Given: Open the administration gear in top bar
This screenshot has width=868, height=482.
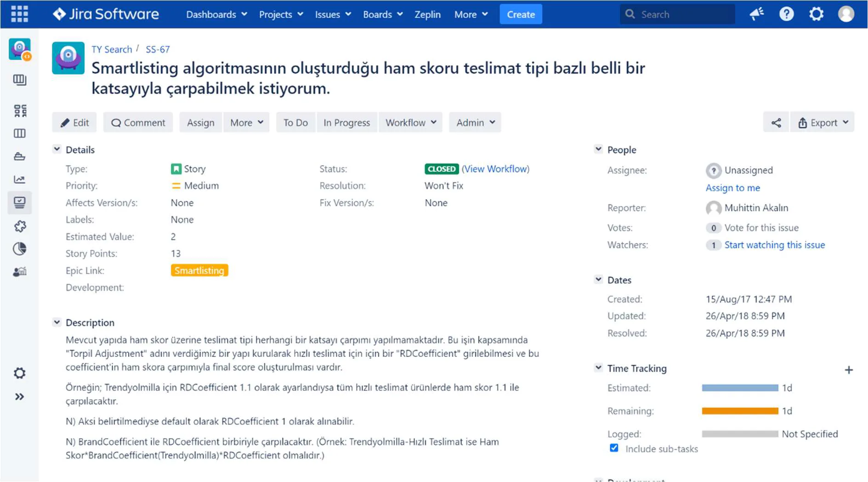Looking at the screenshot, I should point(816,14).
